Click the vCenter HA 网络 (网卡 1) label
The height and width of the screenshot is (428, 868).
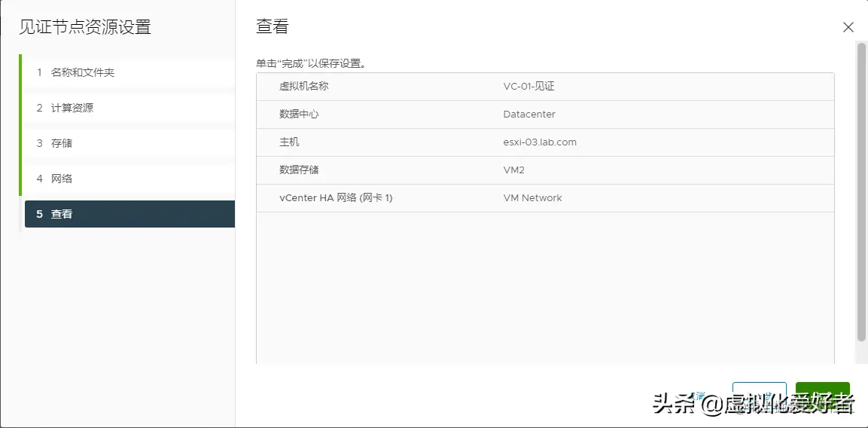(x=336, y=198)
